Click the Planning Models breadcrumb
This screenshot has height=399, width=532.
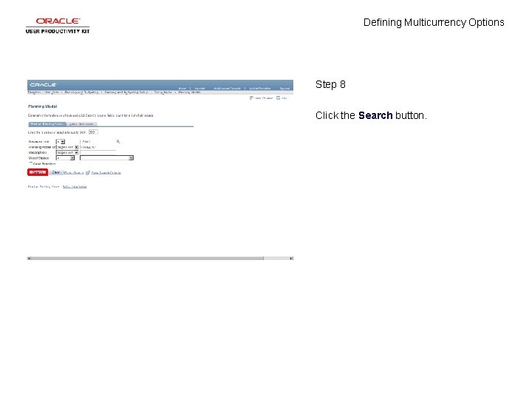pyautogui.click(x=190, y=92)
